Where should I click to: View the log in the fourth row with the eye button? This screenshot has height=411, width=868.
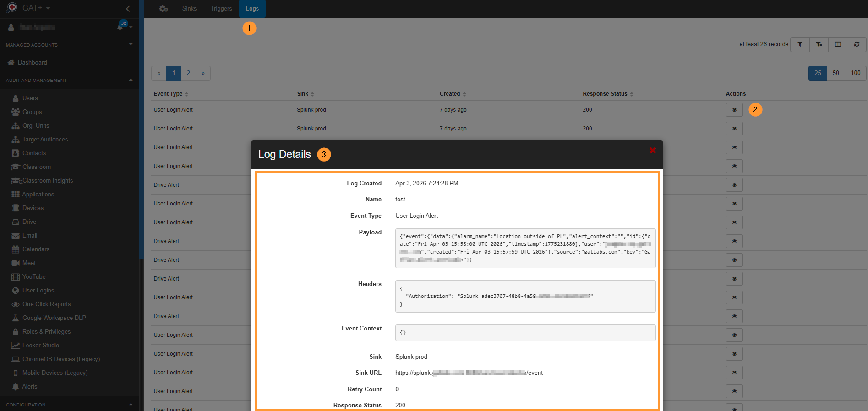coord(734,166)
